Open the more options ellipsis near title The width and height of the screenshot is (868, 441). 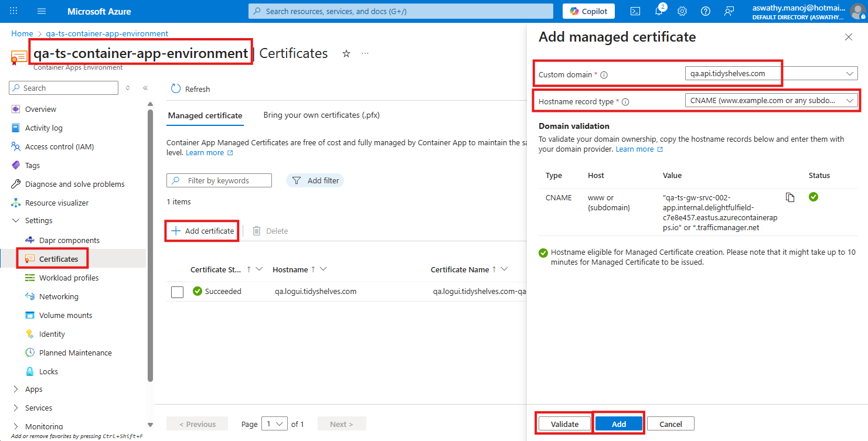click(365, 53)
